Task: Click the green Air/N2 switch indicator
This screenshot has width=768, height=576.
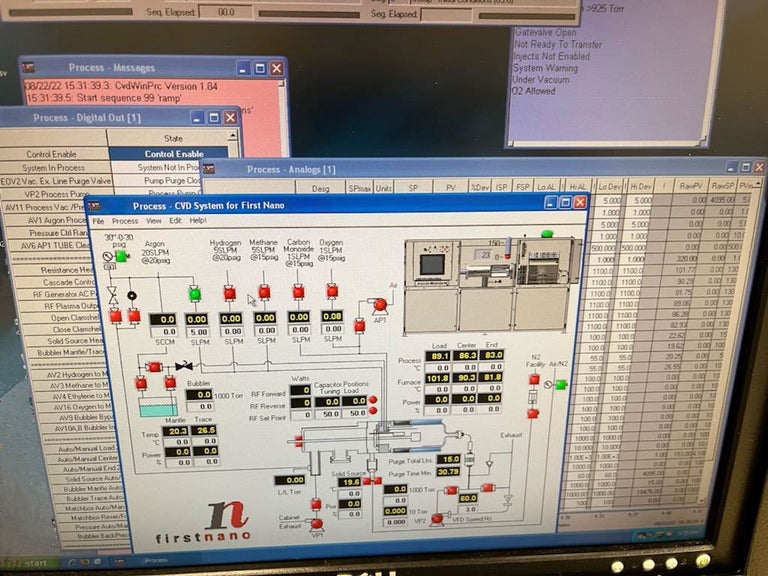Action: 561,384
